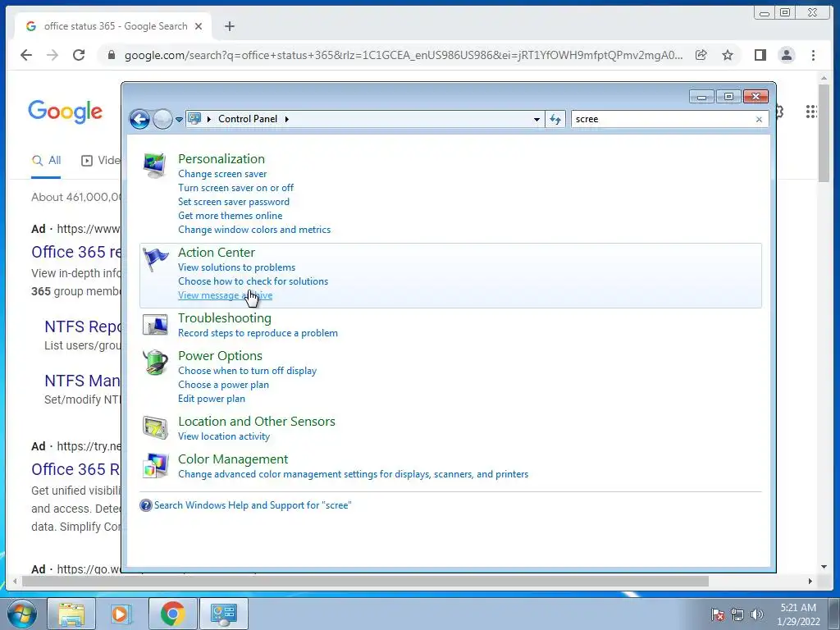Open a new Chrome tab

(230, 26)
